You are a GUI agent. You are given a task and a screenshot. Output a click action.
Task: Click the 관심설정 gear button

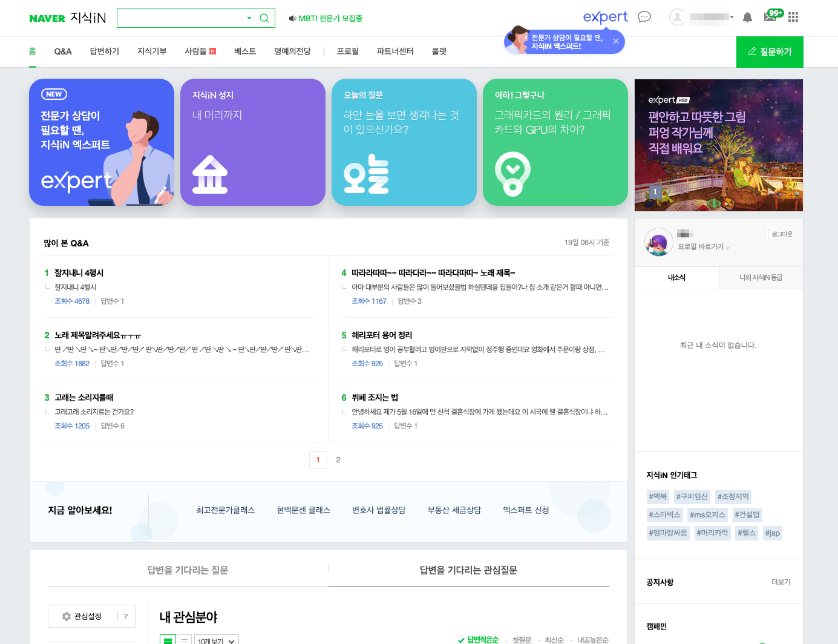click(82, 616)
